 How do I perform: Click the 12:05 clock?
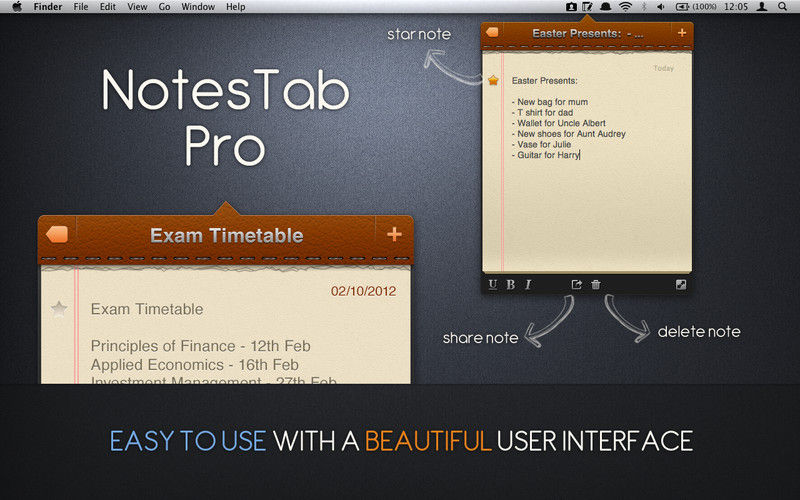[x=736, y=7]
